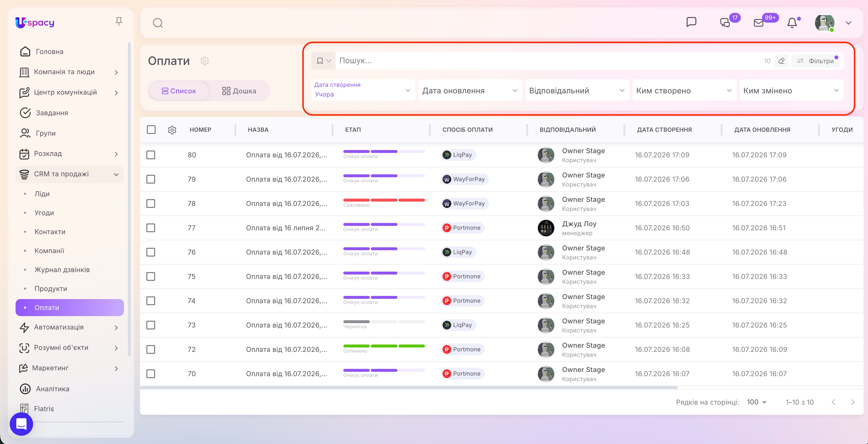
Task: Switch to Дошка view tab
Action: 239,91
